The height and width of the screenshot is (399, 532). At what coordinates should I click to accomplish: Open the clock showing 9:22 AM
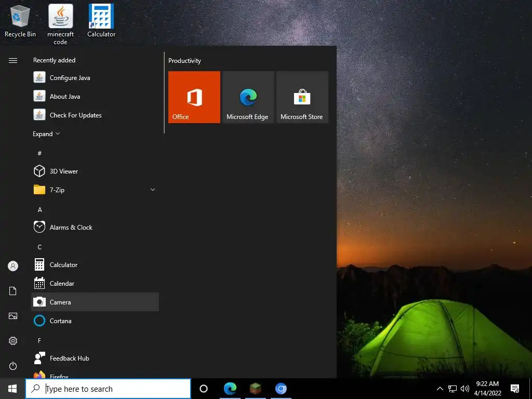click(487, 389)
